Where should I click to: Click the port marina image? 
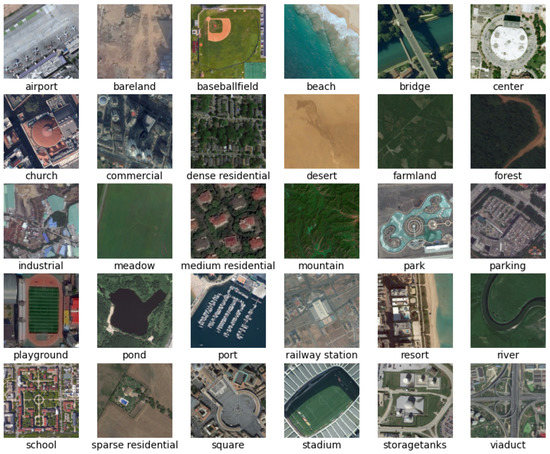[228, 311]
